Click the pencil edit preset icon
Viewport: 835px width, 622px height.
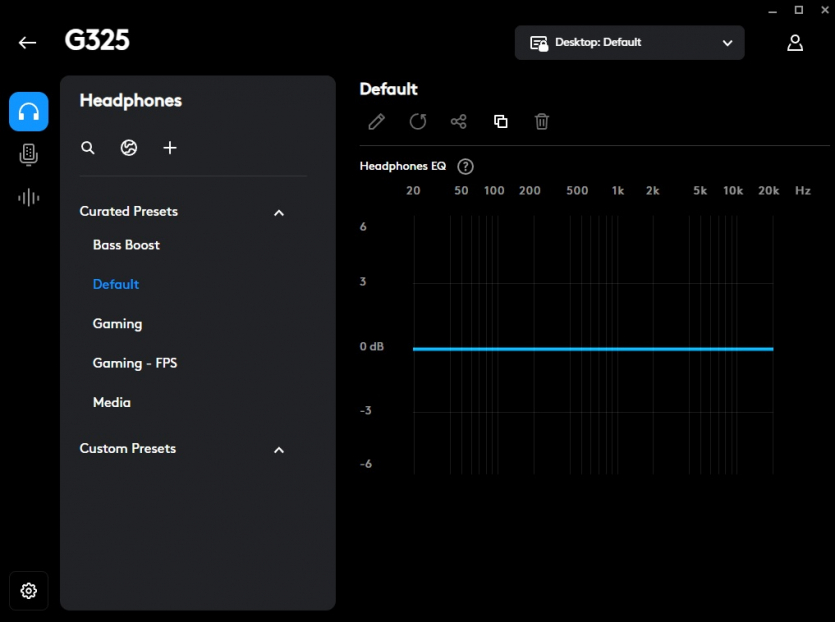pyautogui.click(x=376, y=121)
